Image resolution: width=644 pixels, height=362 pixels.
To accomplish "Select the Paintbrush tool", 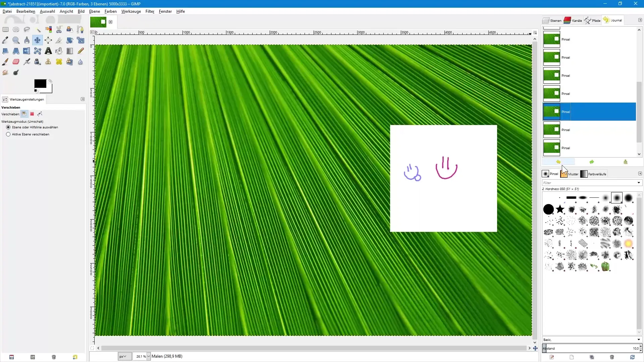I will click(x=5, y=62).
